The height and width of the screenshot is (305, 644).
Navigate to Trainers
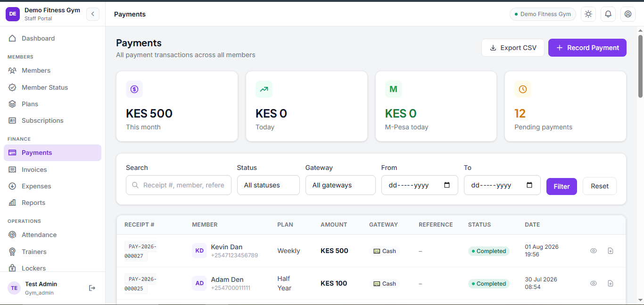(52, 252)
